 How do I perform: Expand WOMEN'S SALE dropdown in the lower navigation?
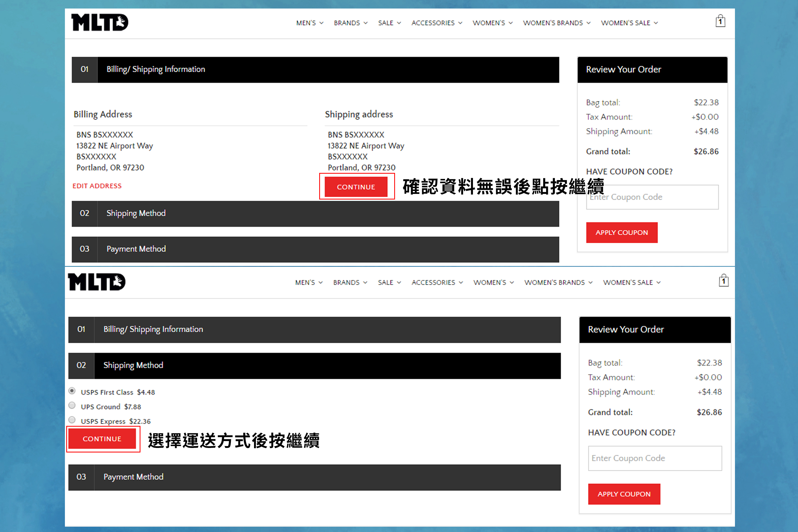click(631, 282)
